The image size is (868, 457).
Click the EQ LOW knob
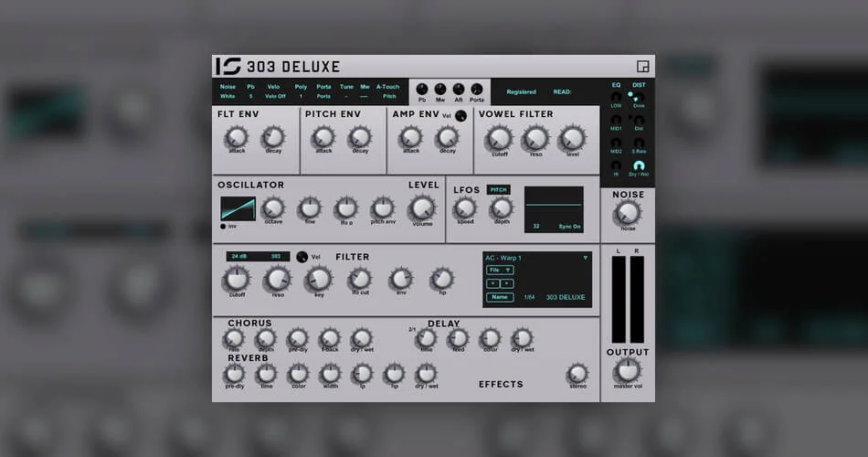(x=616, y=98)
